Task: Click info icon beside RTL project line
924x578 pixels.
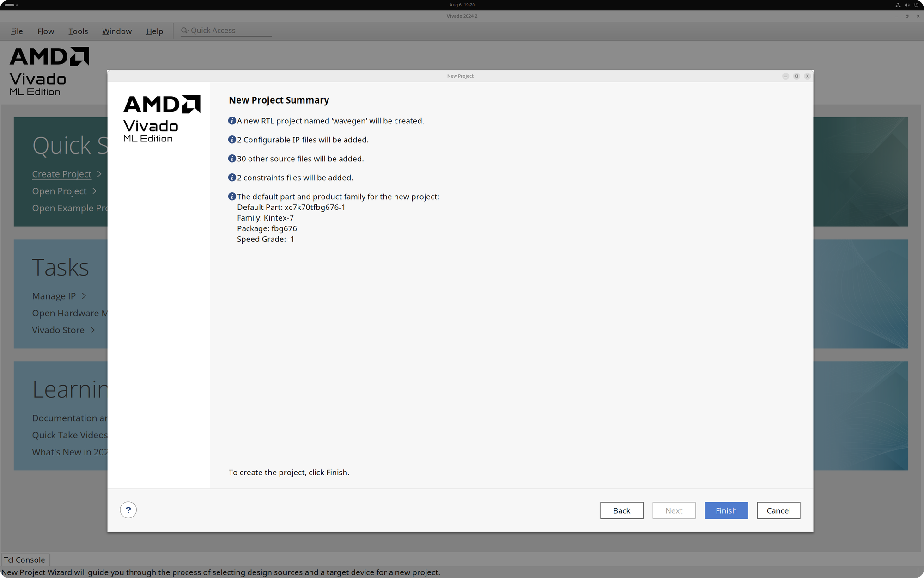Action: click(232, 121)
